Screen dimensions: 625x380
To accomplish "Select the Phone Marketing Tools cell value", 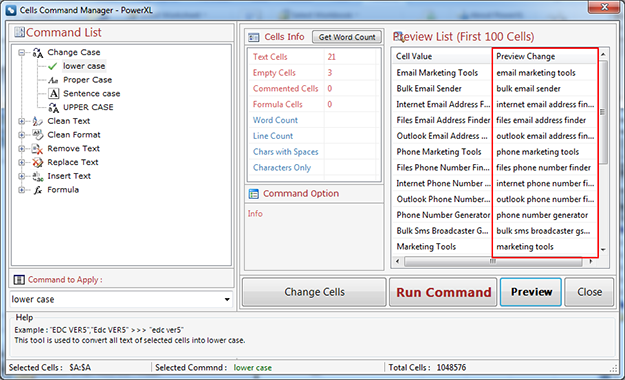I will [x=438, y=152].
